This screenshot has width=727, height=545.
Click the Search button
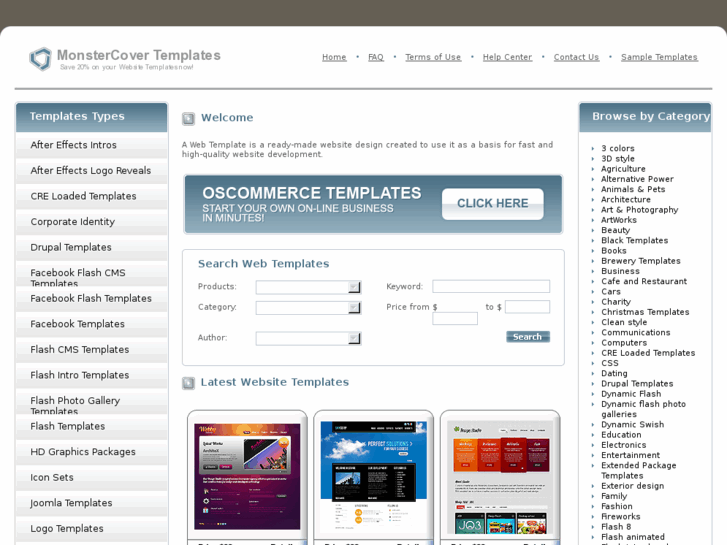[528, 337]
